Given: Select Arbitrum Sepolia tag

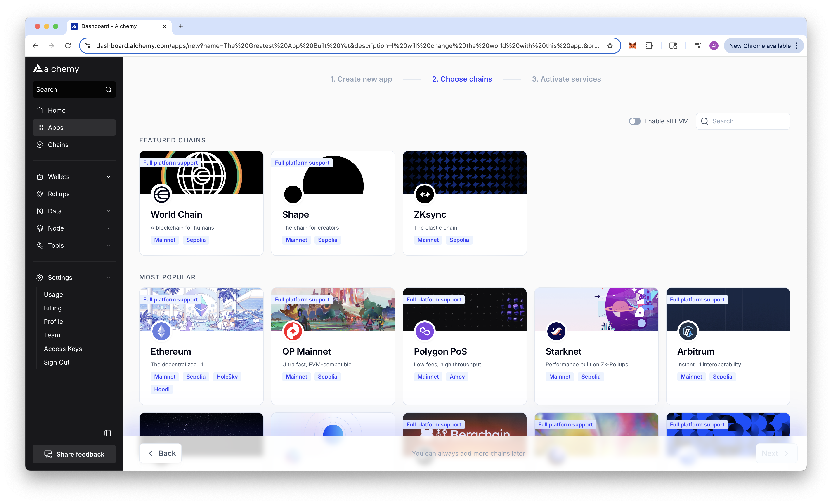Looking at the screenshot, I should 723,377.
